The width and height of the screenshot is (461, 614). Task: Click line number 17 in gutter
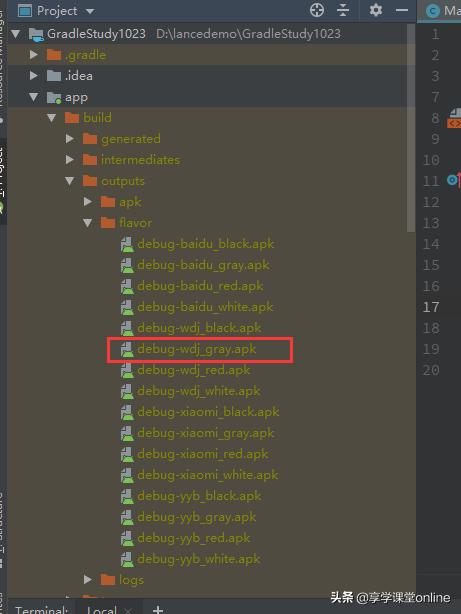click(x=430, y=307)
